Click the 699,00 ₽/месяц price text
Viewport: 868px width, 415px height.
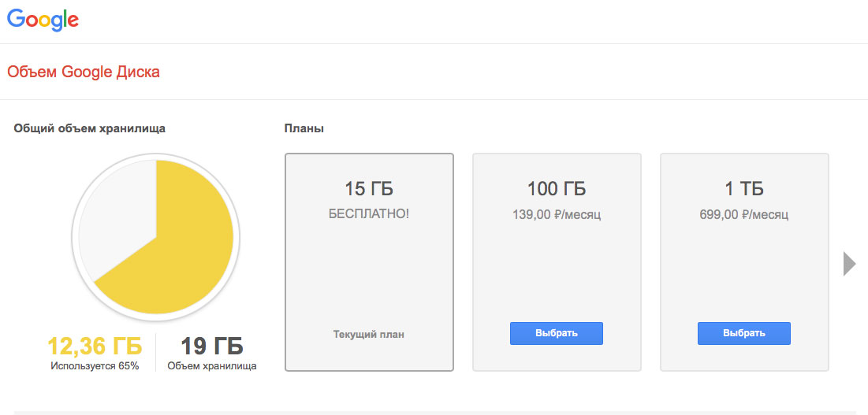pyautogui.click(x=744, y=215)
